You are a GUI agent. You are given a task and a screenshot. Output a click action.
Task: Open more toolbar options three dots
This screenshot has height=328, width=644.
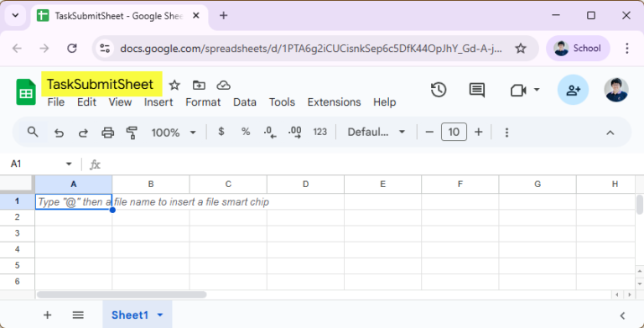[x=506, y=133]
